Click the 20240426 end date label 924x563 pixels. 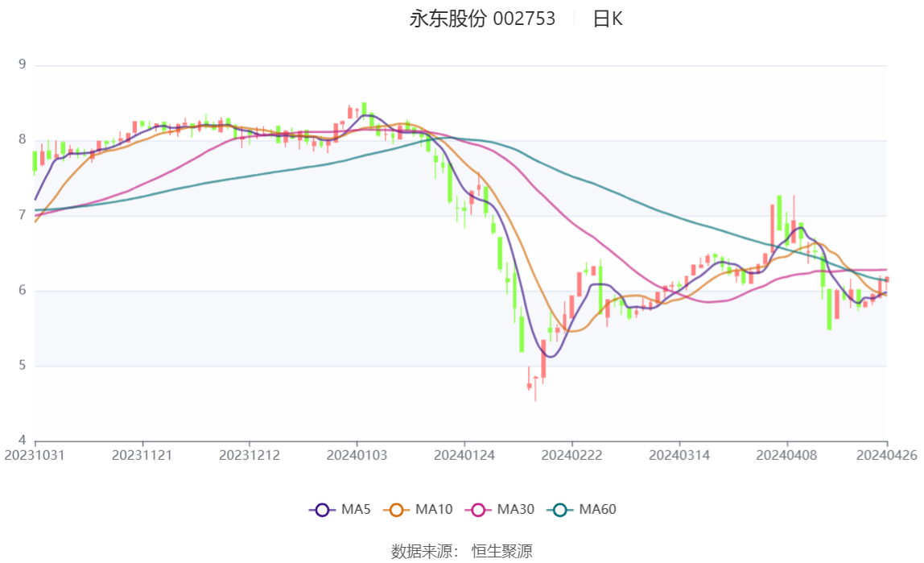(x=887, y=456)
